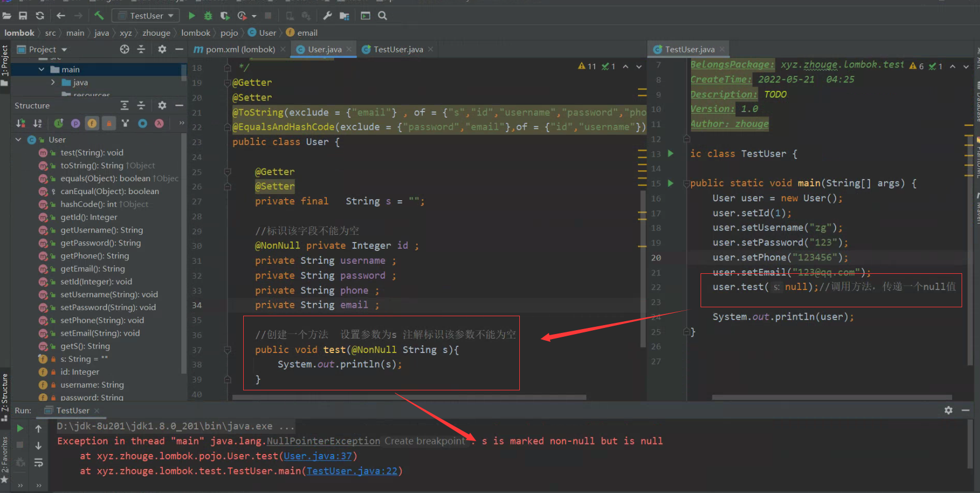Screen dimensions: 980x493
Task: Click the Save All toolbar icon
Action: click(x=23, y=16)
